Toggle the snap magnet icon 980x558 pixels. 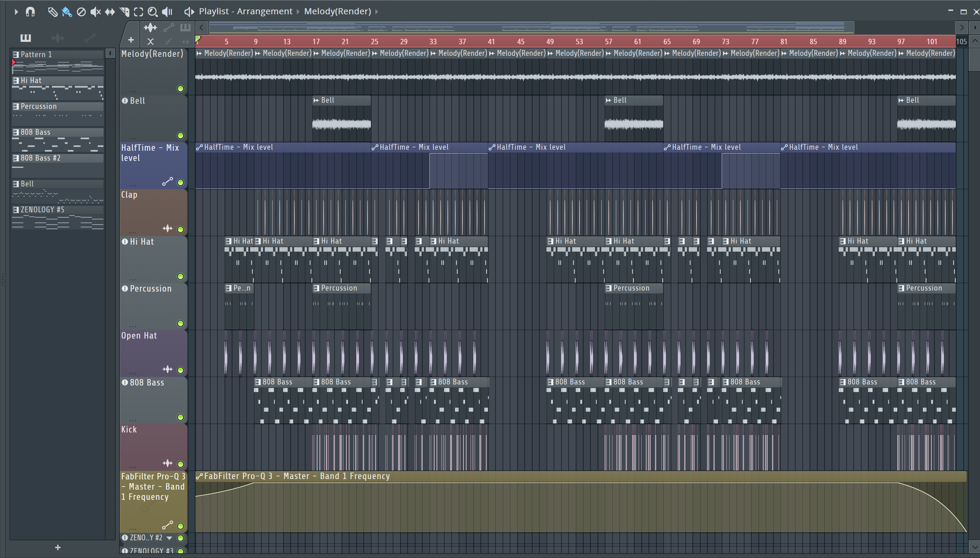click(x=30, y=12)
